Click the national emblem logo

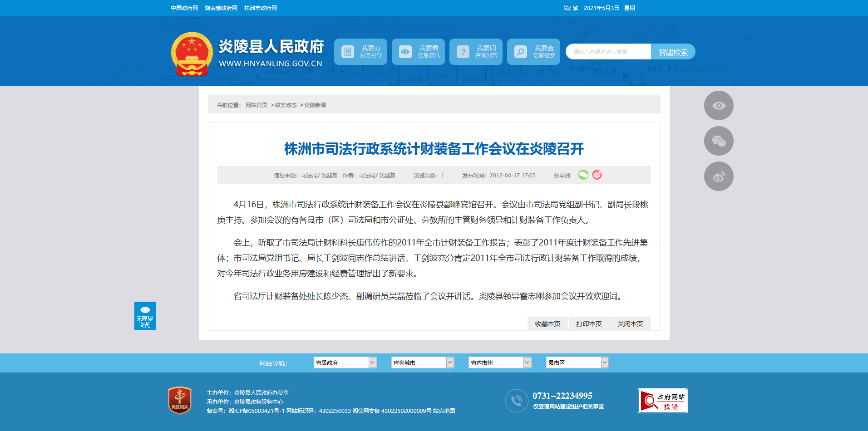tap(192, 54)
